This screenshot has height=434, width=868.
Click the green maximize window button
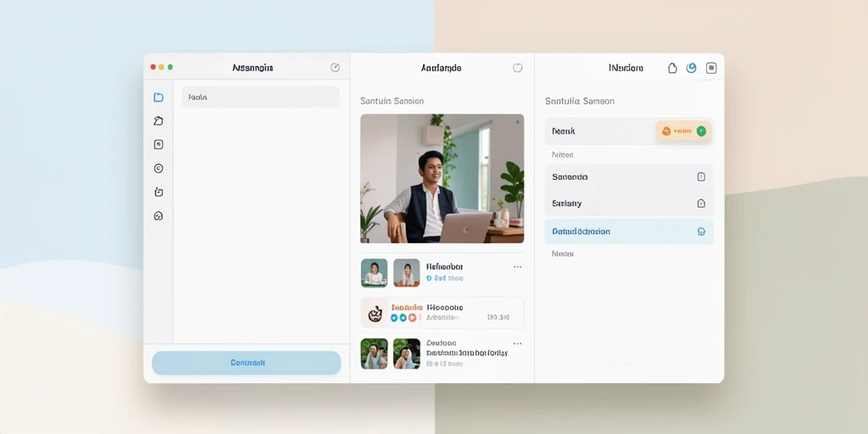pos(170,67)
